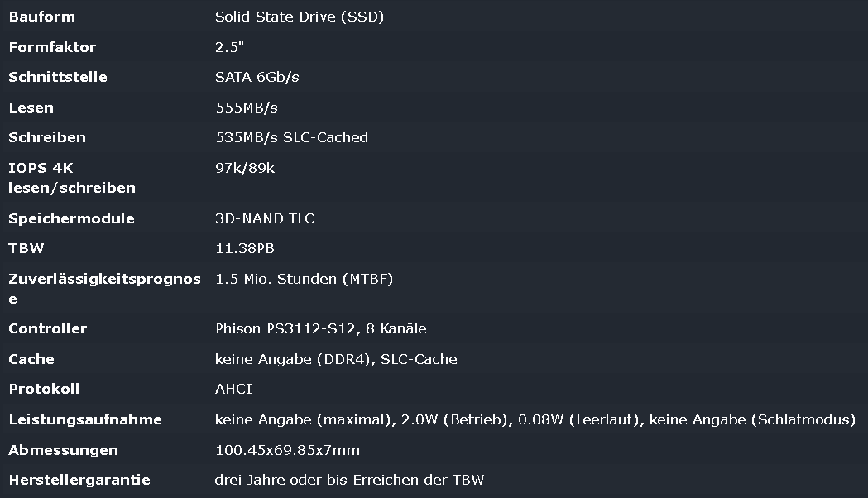Click the AHCI protocol value

pyautogui.click(x=233, y=389)
